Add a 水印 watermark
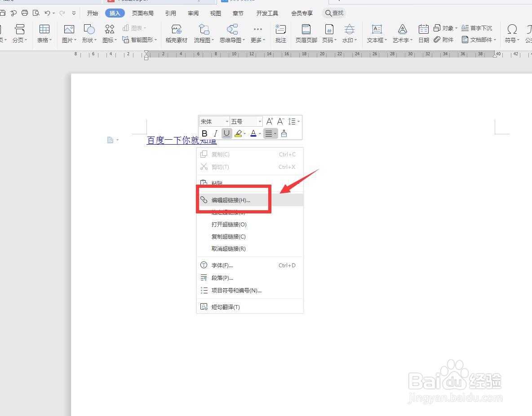 (x=350, y=33)
